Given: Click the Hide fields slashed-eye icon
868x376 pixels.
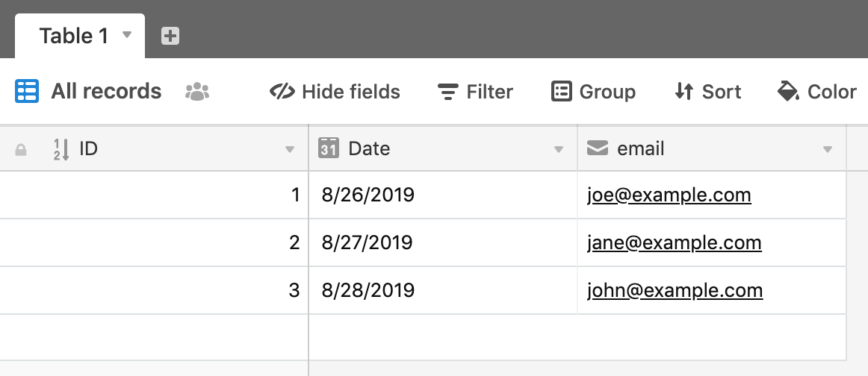Looking at the screenshot, I should 282,91.
